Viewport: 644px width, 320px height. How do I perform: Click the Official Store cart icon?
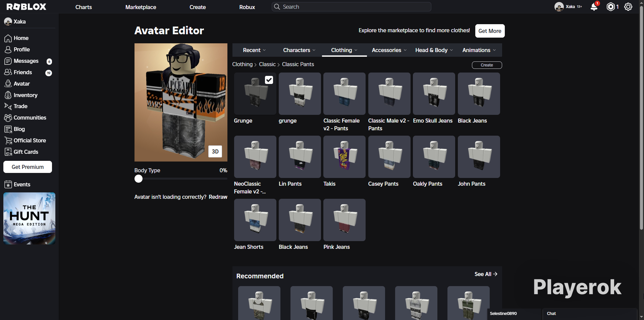8,141
